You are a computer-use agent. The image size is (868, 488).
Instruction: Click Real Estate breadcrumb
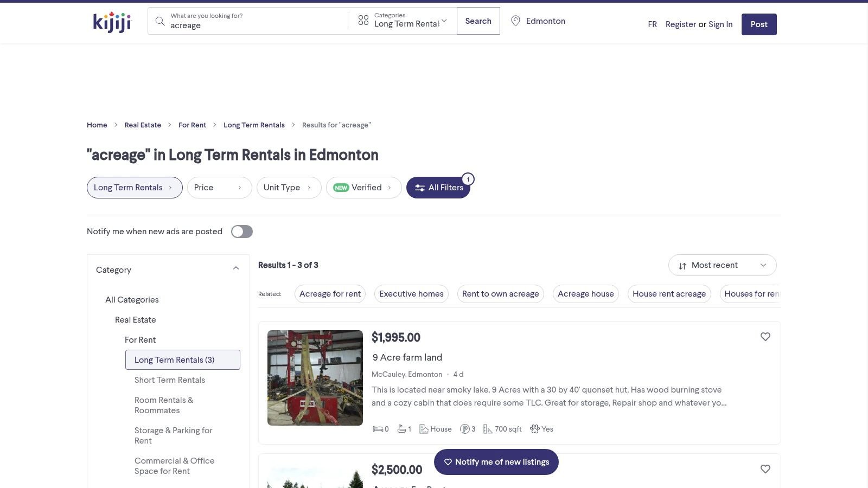[x=143, y=125]
